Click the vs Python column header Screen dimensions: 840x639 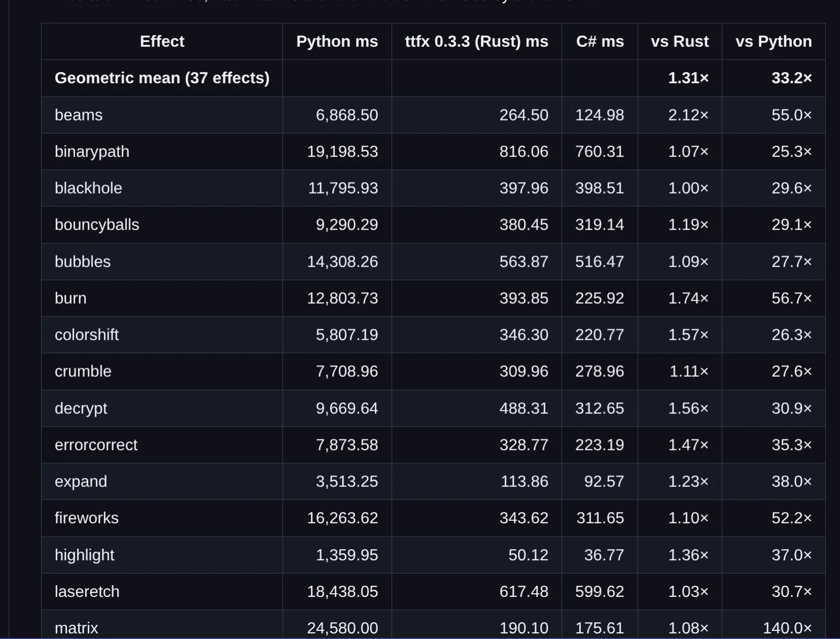point(773,42)
